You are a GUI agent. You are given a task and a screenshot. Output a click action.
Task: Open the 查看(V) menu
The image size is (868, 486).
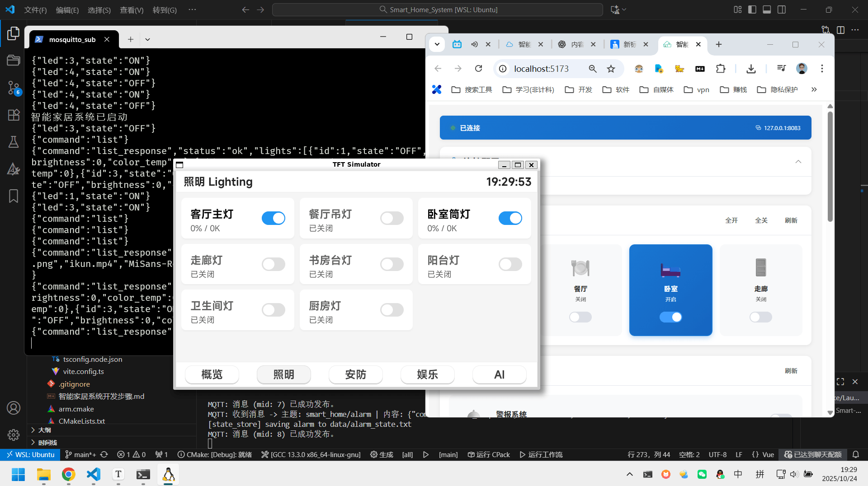132,10
